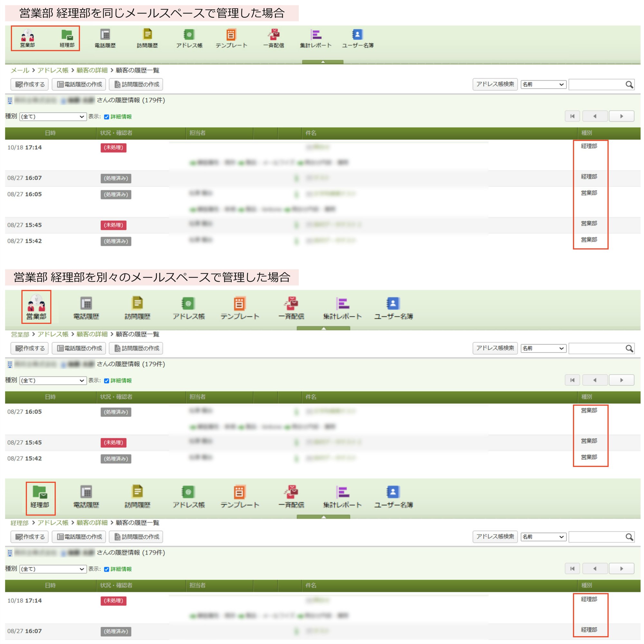Viewport: 644px width, 644px height.
Task: Open 経理部 mailbox icon in the top toolbar
Action: (x=67, y=38)
